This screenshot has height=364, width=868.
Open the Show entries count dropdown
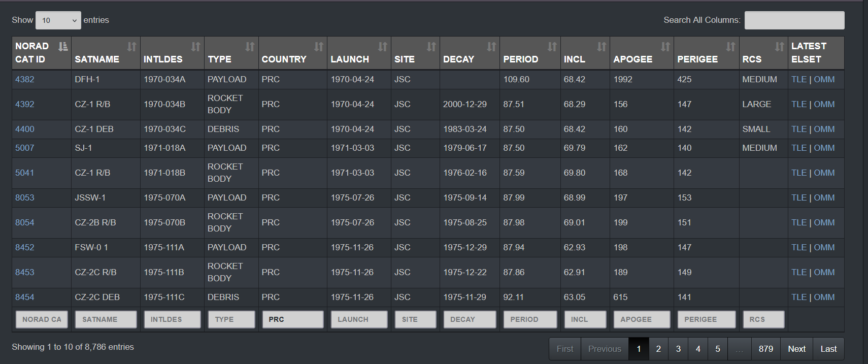58,20
